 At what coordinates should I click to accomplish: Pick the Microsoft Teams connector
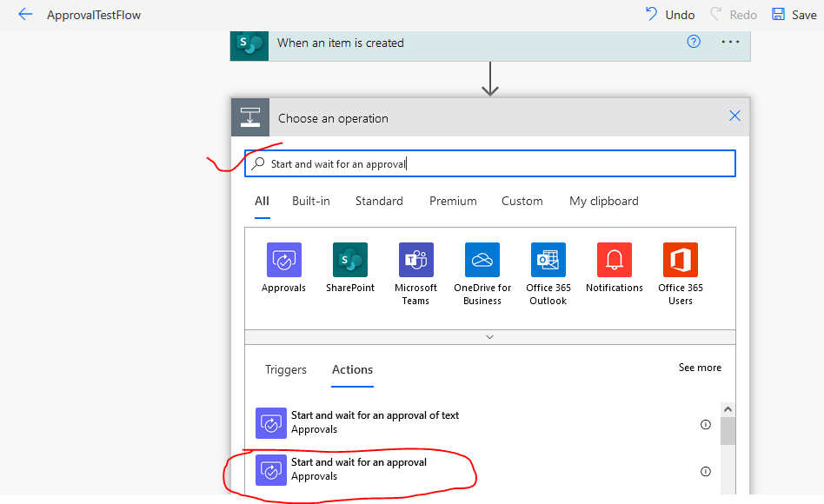pos(415,260)
